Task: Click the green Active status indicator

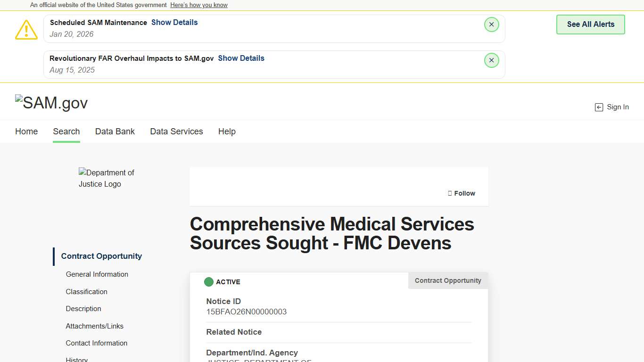Action: pos(208,282)
